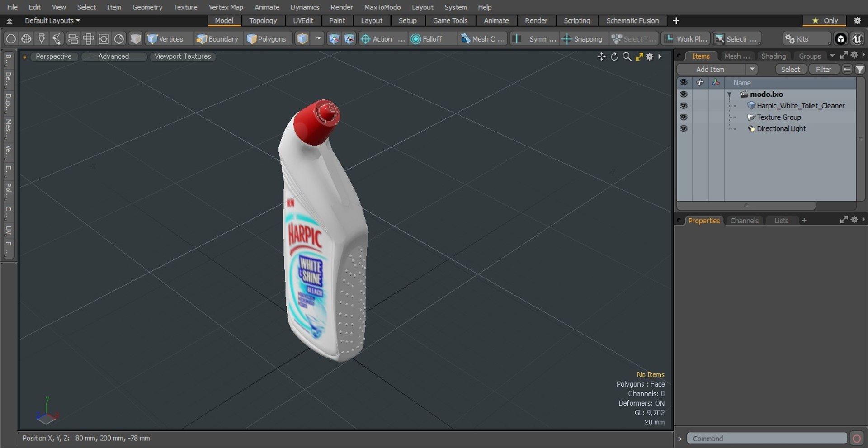Viewport: 868px width, 448px height.
Task: Click the Items selection mode cube
Action: tap(302, 39)
